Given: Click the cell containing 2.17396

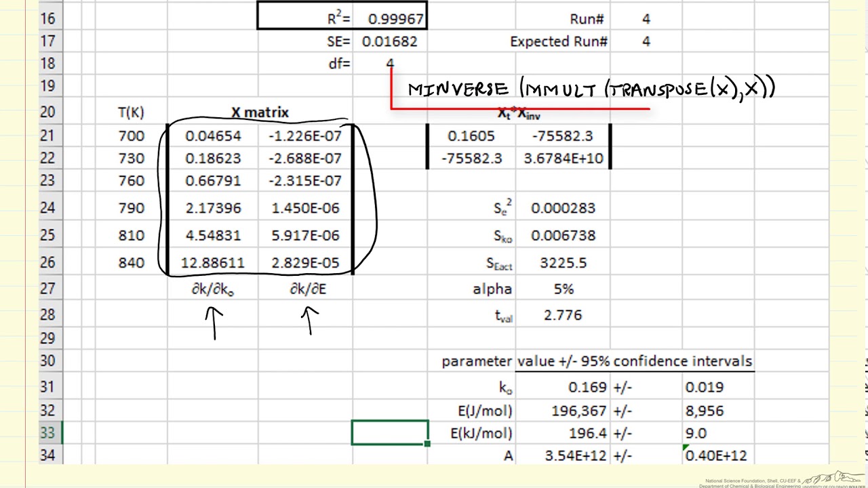Looking at the screenshot, I should 213,207.
